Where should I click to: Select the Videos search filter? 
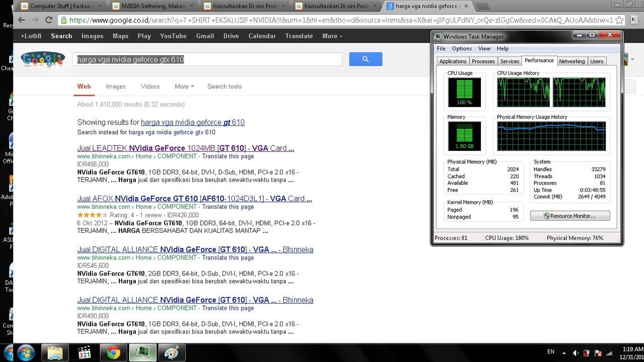click(x=150, y=86)
